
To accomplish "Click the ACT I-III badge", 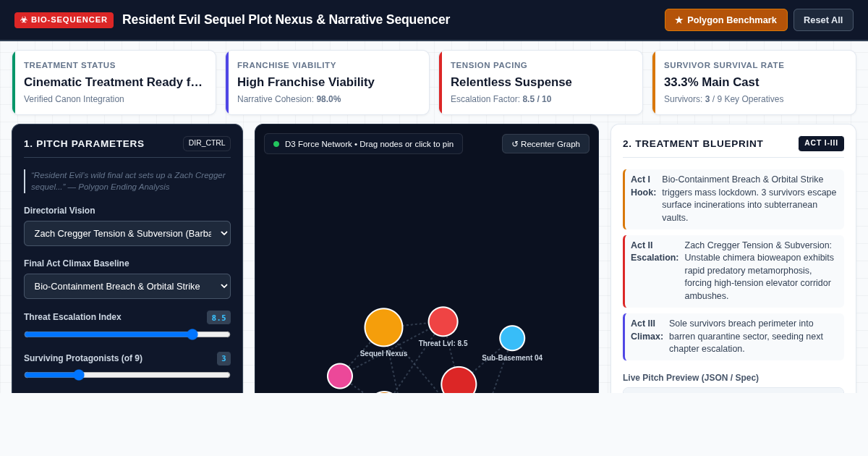I will pos(821,143).
